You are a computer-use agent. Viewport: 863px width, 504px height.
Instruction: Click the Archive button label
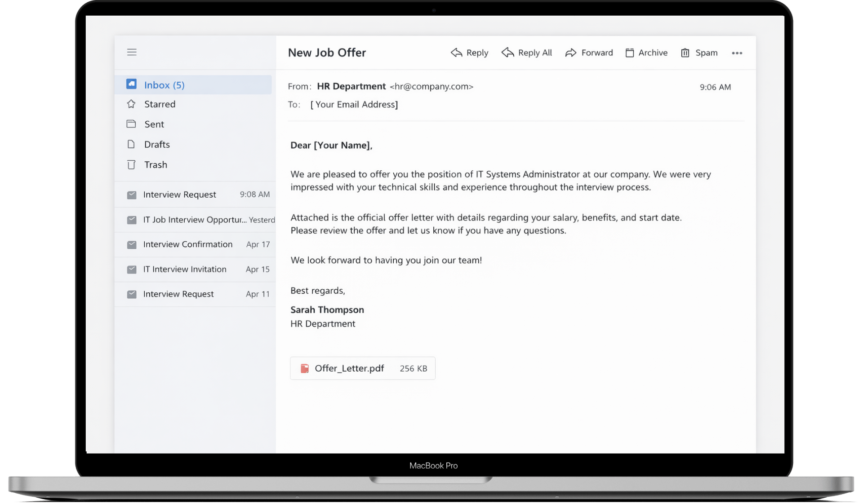pos(653,53)
